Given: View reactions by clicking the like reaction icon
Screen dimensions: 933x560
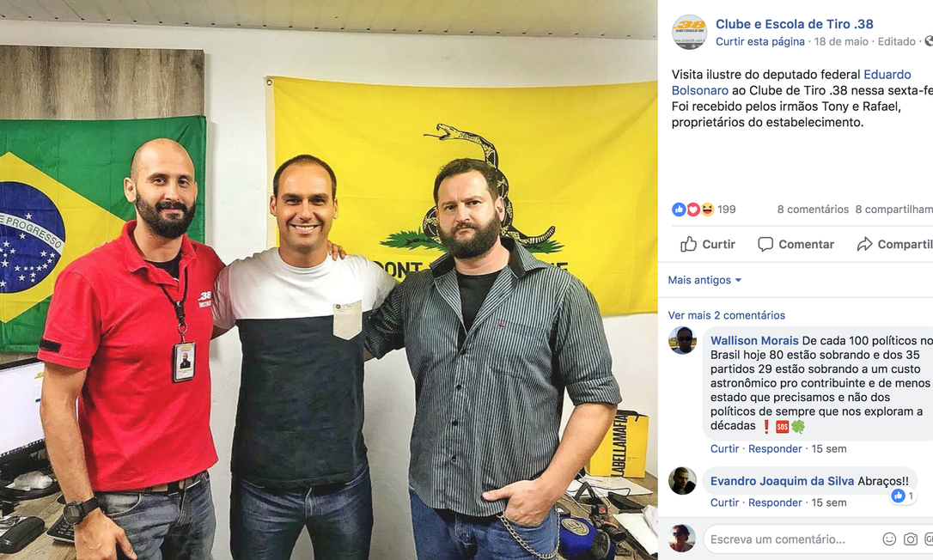Looking at the screenshot, I should click(679, 210).
